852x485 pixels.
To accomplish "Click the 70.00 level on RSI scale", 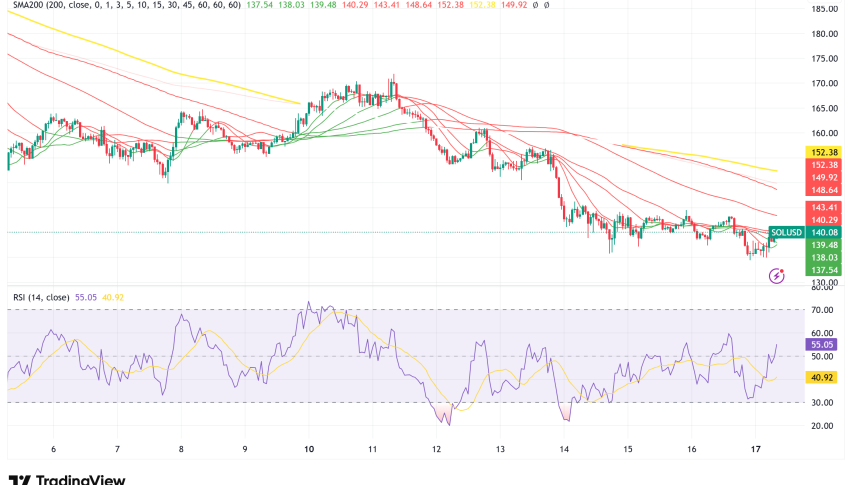I will coord(826,310).
